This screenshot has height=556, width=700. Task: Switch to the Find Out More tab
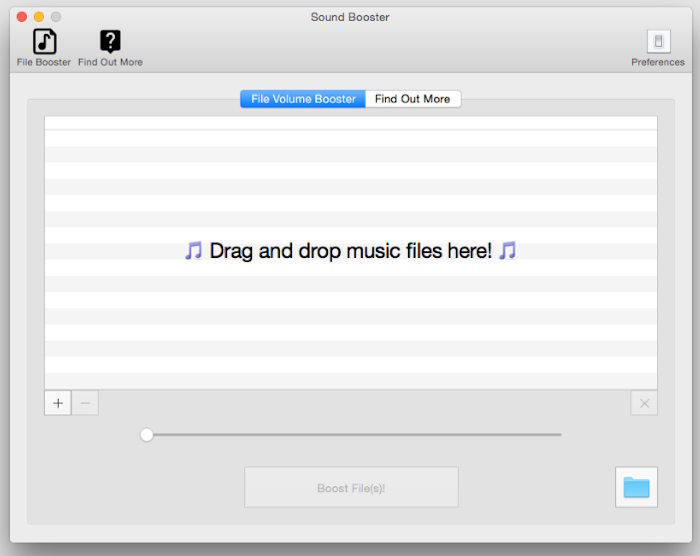coord(413,99)
